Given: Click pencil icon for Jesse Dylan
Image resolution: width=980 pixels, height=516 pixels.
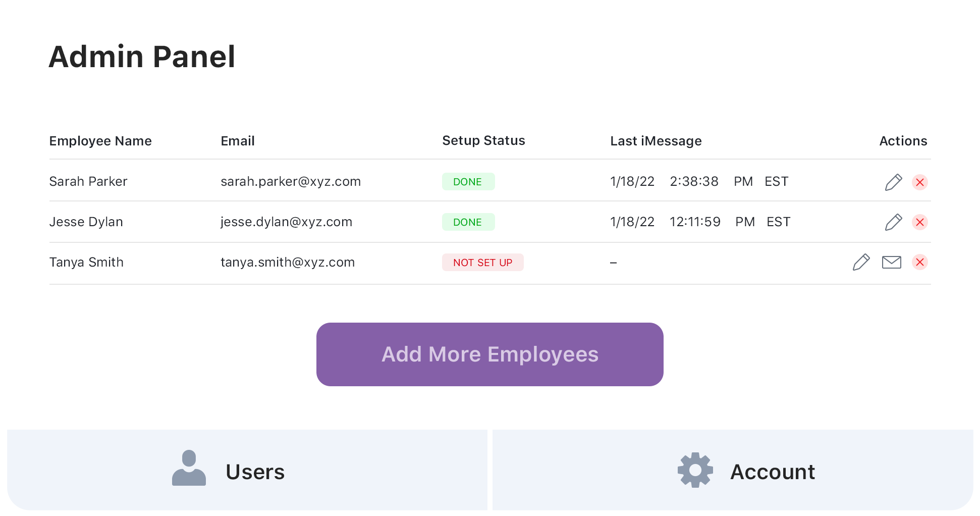Looking at the screenshot, I should pyautogui.click(x=893, y=222).
